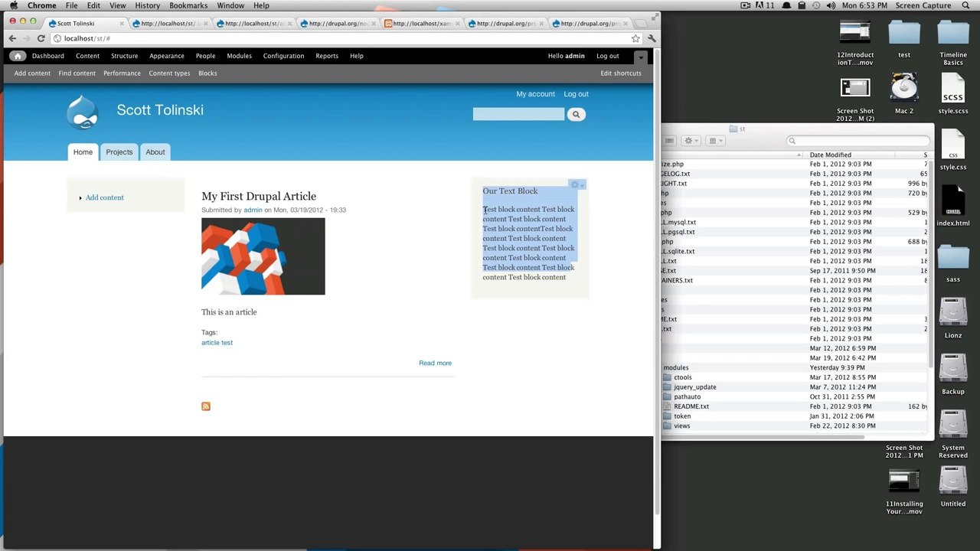Open the Appearance admin menu
This screenshot has height=551, width=980.
(167, 56)
